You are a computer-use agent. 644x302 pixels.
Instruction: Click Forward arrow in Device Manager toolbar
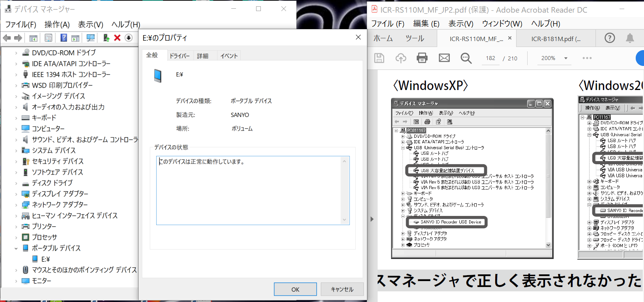pos(18,38)
